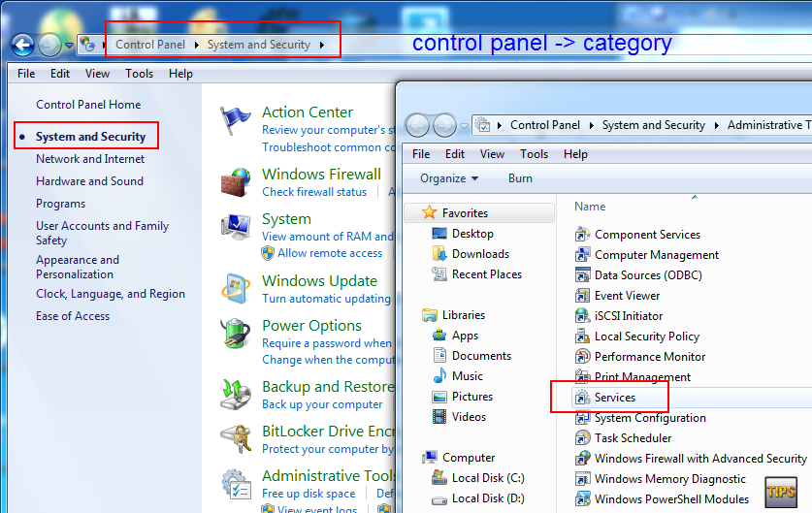Open the recent pages dropdown beside the Forward arrow

[x=70, y=46]
